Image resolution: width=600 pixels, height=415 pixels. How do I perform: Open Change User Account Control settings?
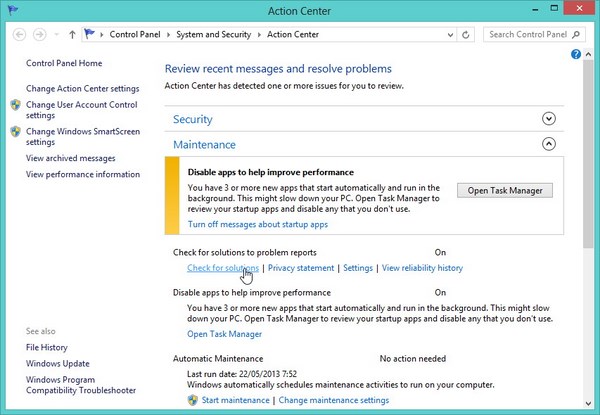82,110
